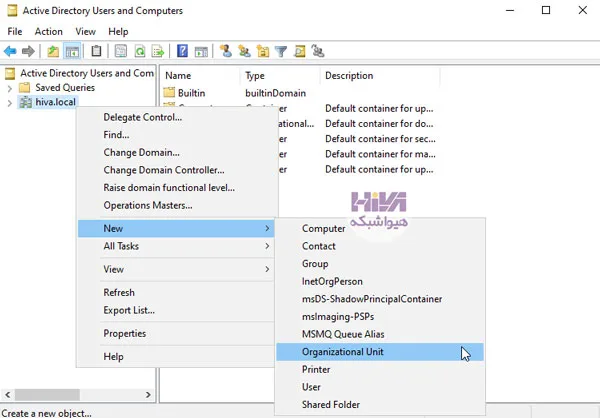Screen dimensions: 600x418
Task: Click the Active Directory root icon in tree
Action: 10,73
